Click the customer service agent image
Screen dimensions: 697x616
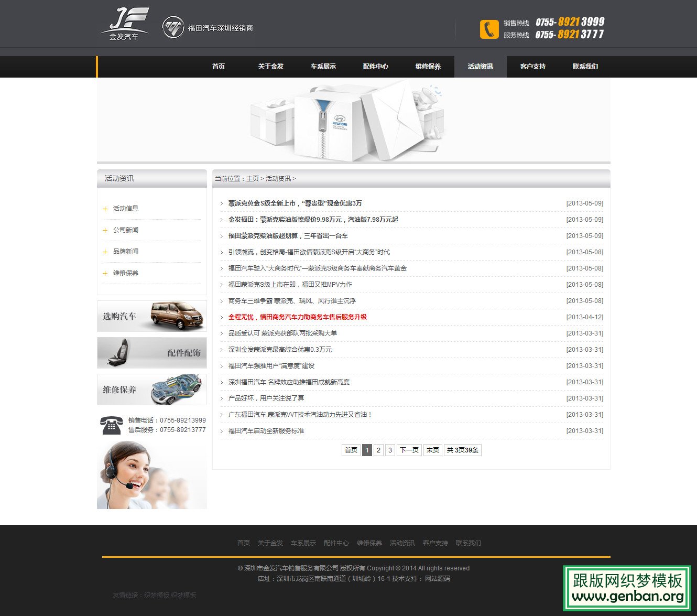pyautogui.click(x=151, y=474)
